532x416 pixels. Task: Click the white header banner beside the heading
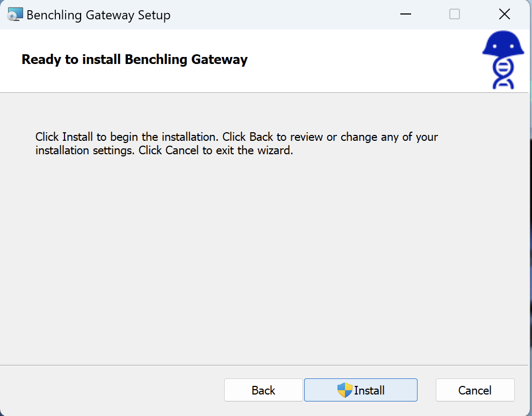(363, 60)
